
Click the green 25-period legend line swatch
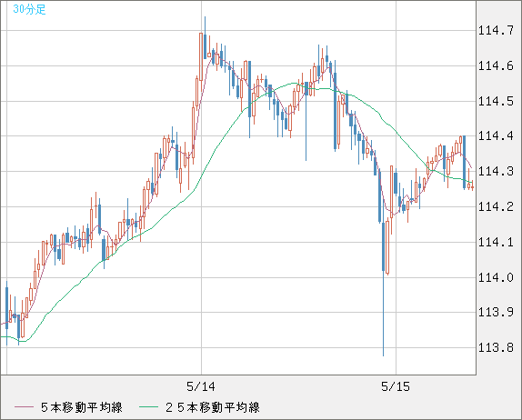[x=148, y=407]
